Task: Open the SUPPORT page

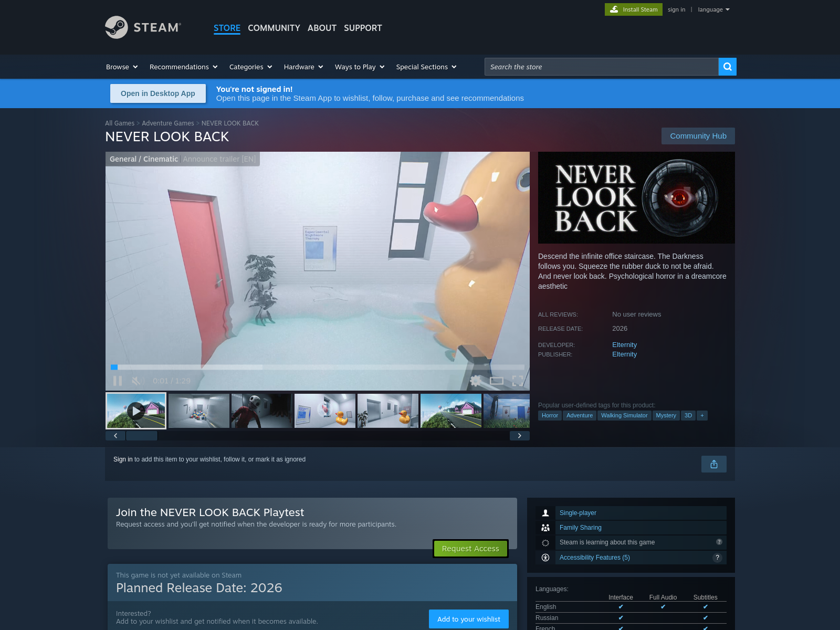Action: pyautogui.click(x=363, y=28)
